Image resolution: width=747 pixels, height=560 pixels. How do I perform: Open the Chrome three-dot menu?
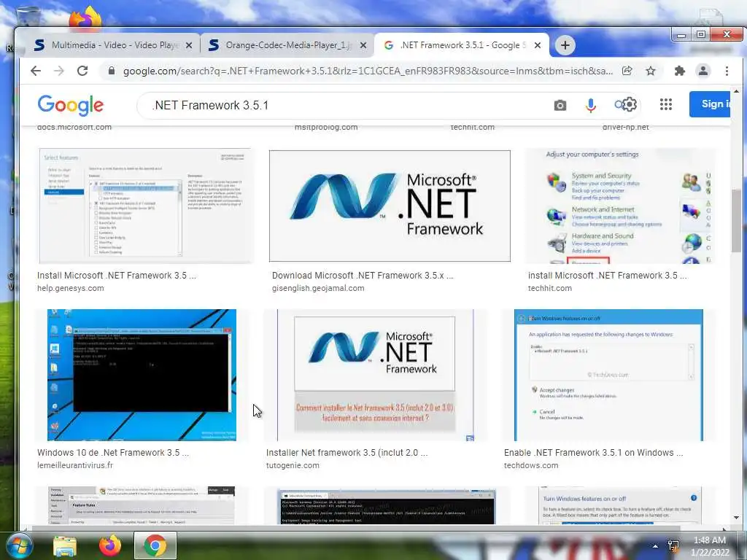coord(727,71)
